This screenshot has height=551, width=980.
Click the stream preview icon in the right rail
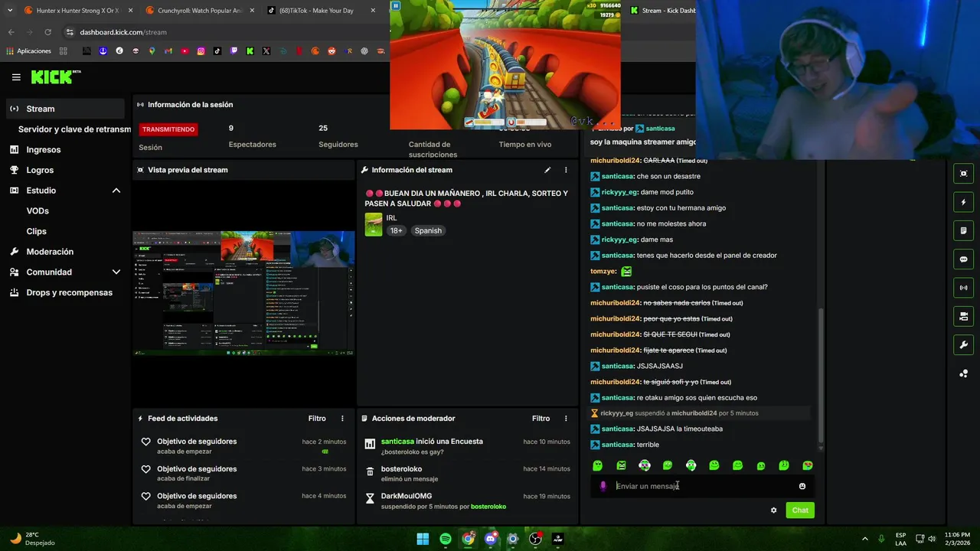pyautogui.click(x=963, y=174)
